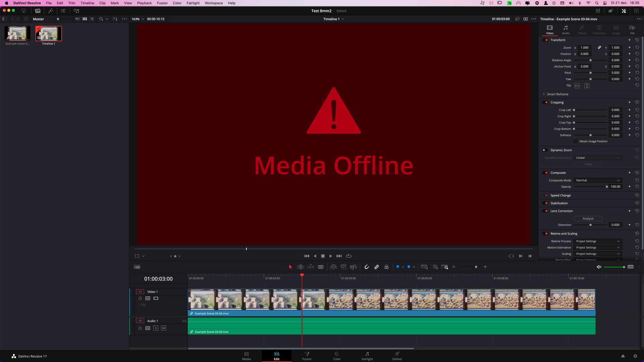Mute audio with speaker icon
Image resolution: width=644 pixels, height=362 pixels.
coord(599,267)
